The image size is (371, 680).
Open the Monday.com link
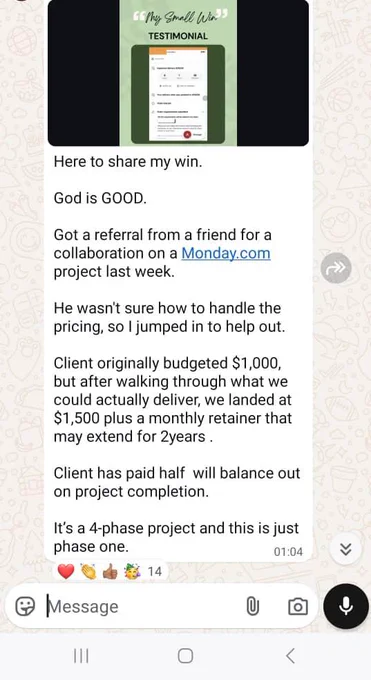click(x=226, y=253)
